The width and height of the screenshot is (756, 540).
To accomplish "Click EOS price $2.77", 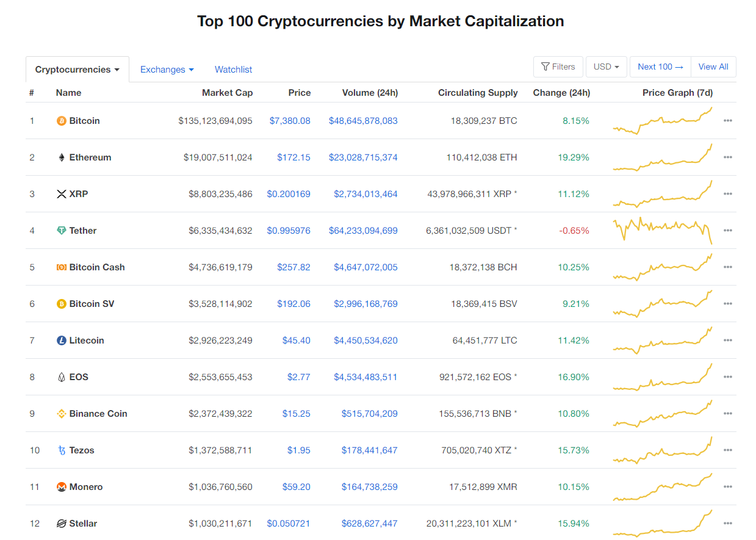I will point(299,377).
